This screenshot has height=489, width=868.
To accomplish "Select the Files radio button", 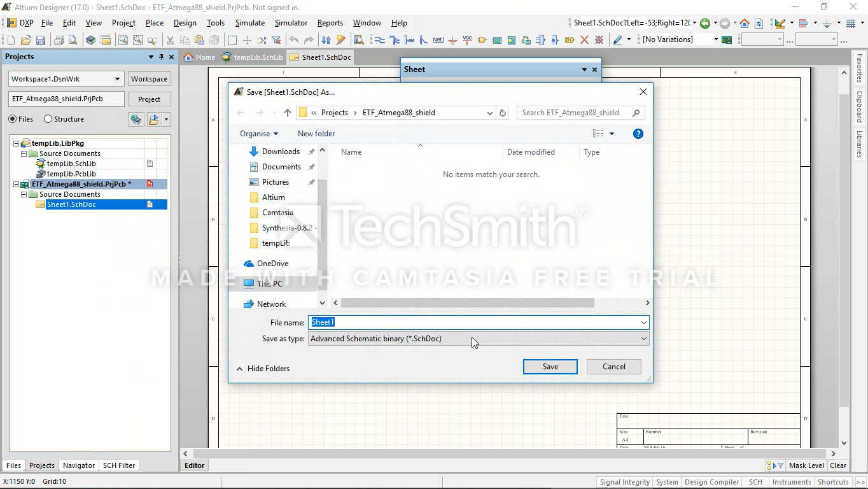I will [x=13, y=119].
